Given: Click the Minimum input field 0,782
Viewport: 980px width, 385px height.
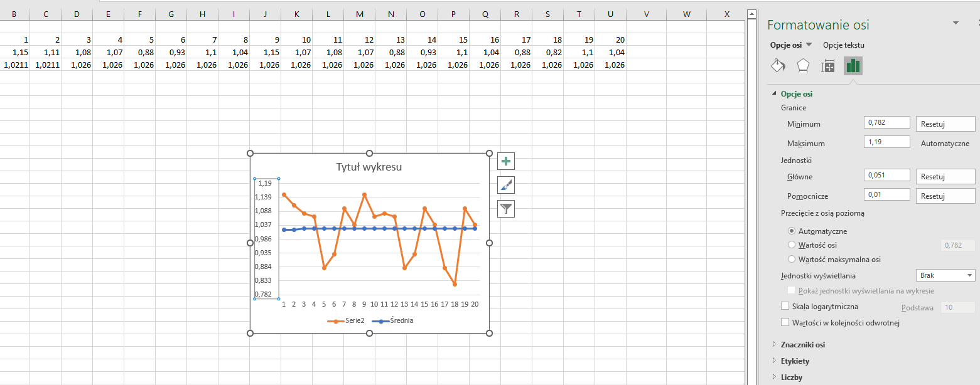Looking at the screenshot, I should [887, 123].
